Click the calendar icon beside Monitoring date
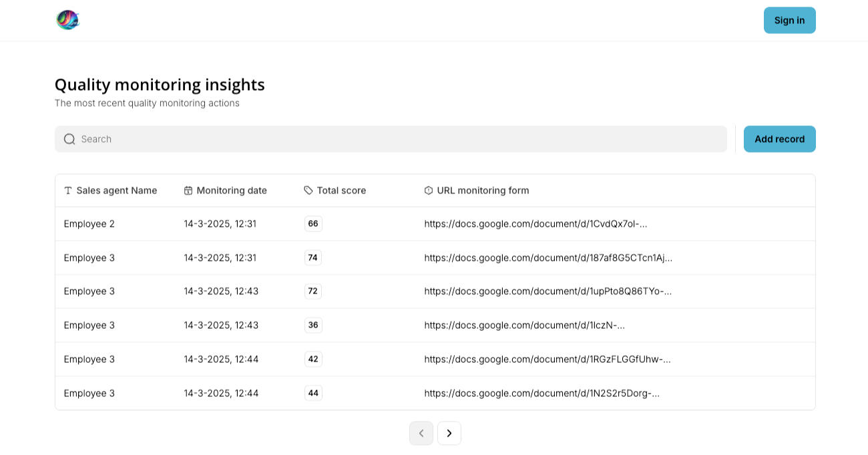Screen dimensions: 868x455 [188, 191]
